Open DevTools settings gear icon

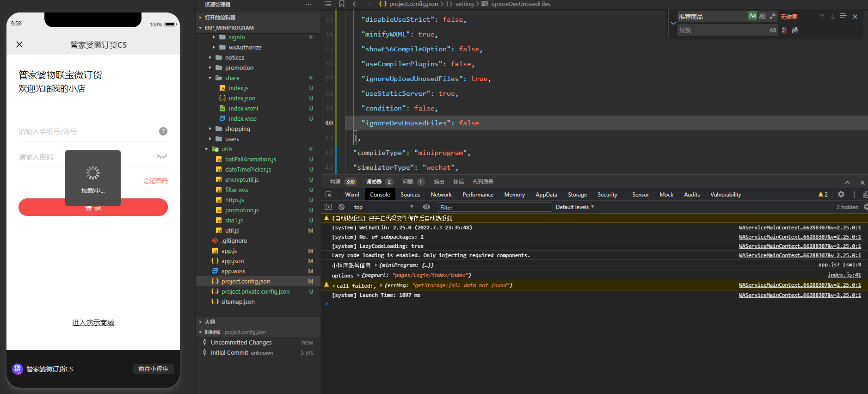point(841,195)
